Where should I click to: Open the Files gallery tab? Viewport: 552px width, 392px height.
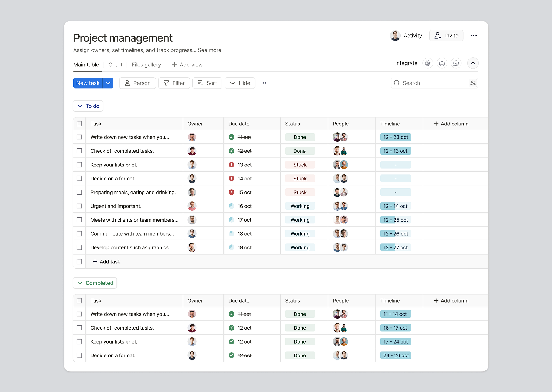[x=146, y=65]
